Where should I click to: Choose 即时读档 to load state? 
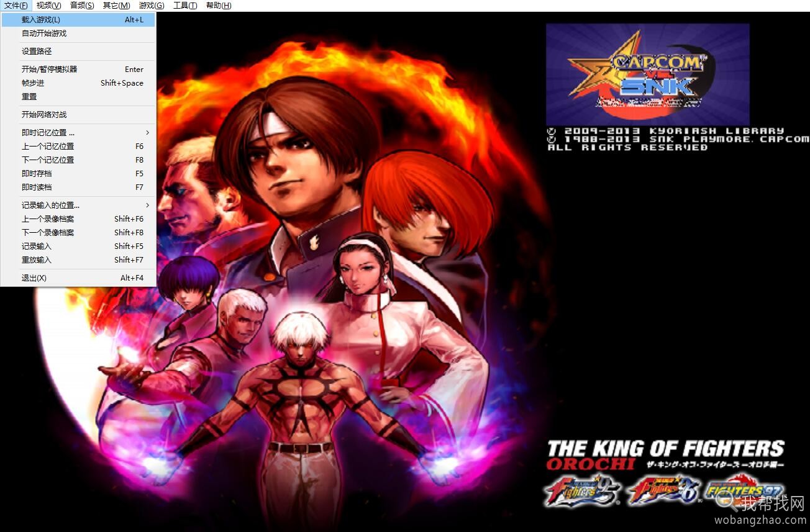coord(78,187)
